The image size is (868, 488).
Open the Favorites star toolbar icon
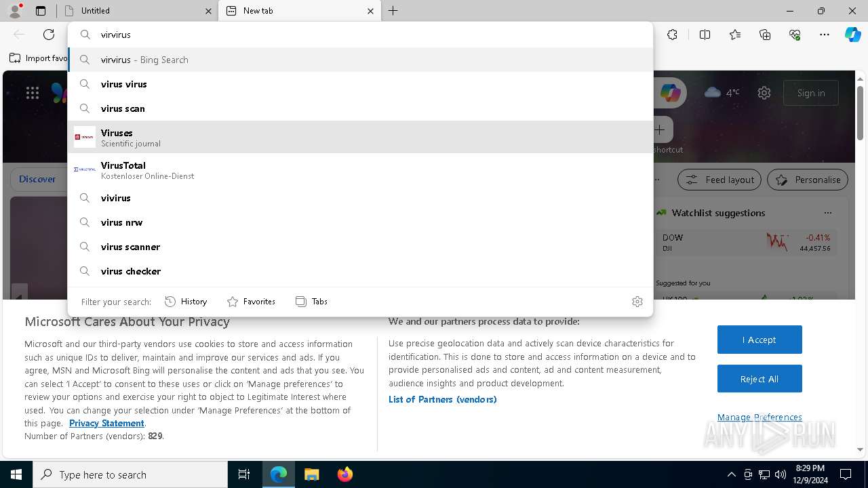click(x=735, y=35)
